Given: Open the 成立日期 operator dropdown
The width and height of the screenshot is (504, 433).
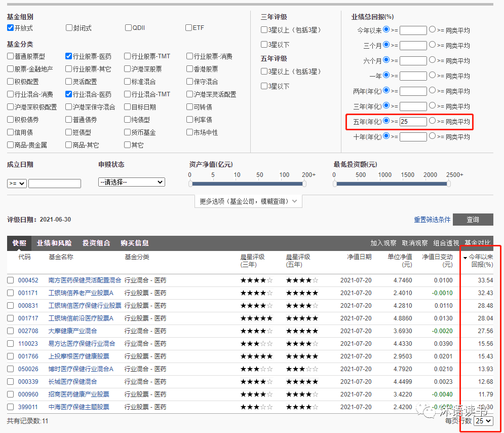Looking at the screenshot, I should 17,184.
